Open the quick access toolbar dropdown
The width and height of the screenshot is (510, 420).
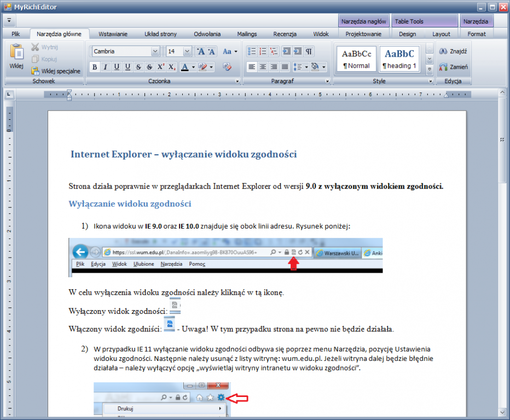(x=9, y=20)
